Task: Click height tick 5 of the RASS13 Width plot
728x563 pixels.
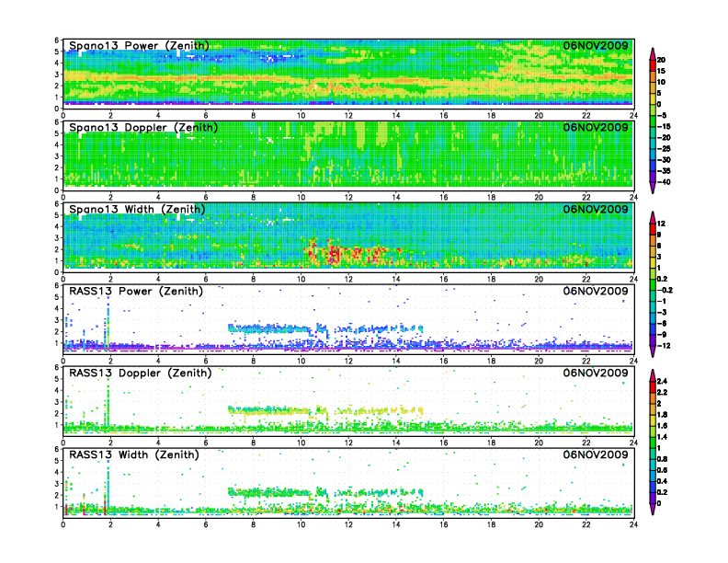Action: tap(57, 461)
